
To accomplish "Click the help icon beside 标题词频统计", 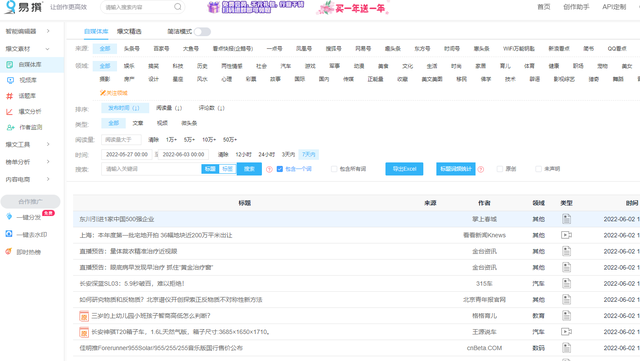I will click(481, 169).
